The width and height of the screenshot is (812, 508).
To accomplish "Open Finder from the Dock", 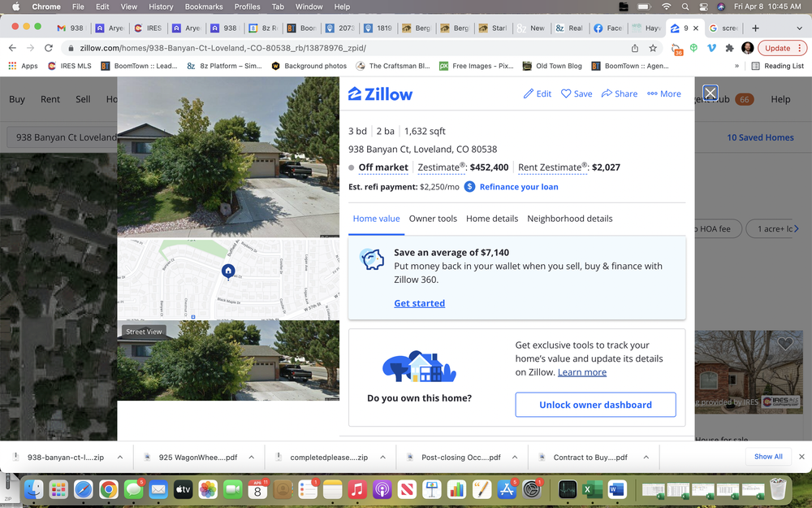I will pos(34,489).
